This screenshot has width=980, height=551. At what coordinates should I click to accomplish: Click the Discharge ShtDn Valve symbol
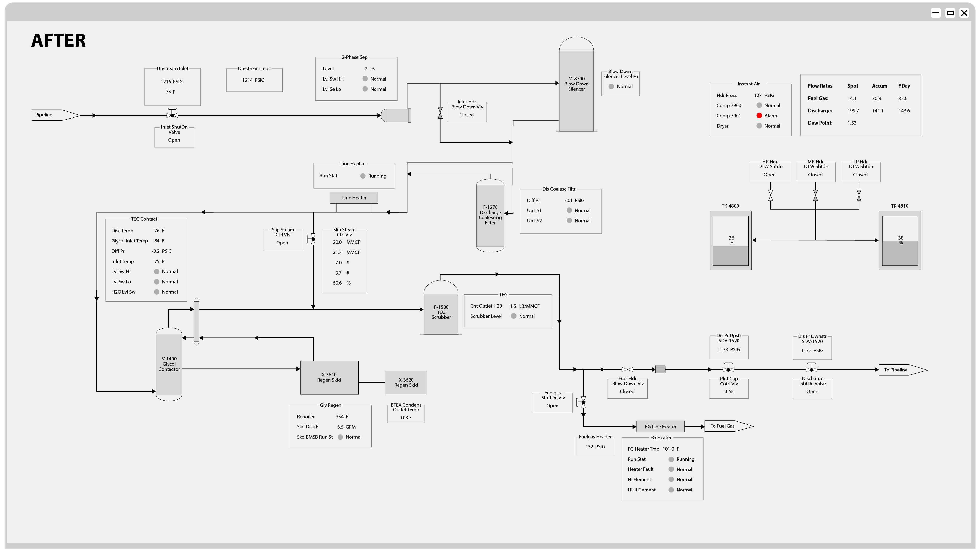click(811, 369)
